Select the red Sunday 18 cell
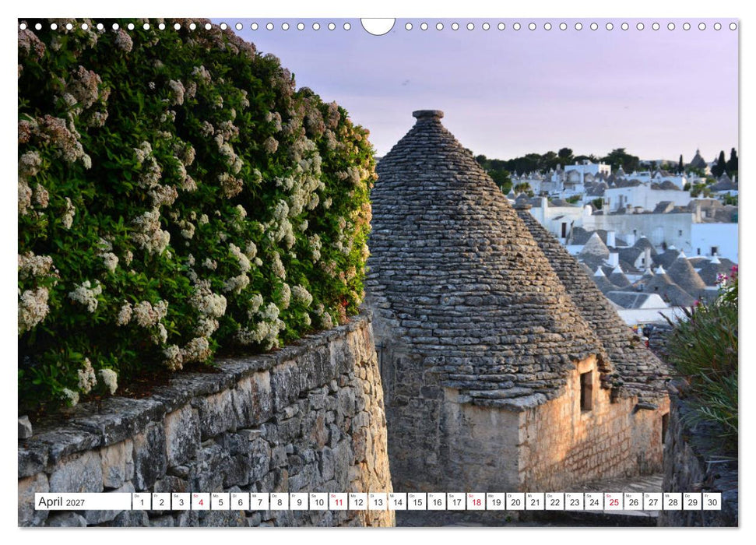Screen dimensions: 756x545 [x=476, y=501]
